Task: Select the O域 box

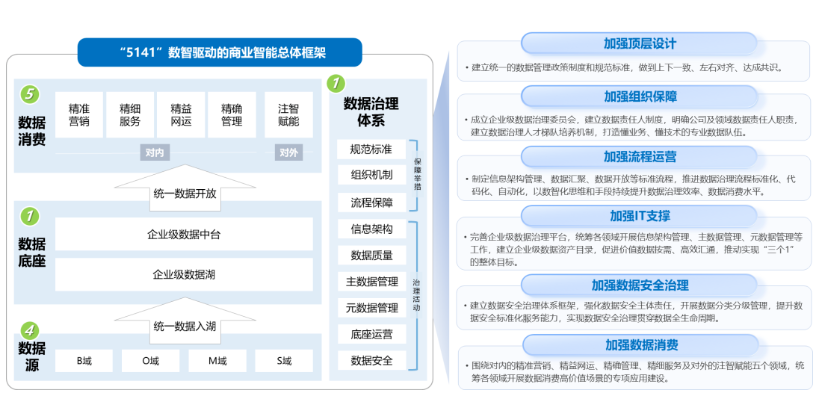Action: pyautogui.click(x=150, y=361)
